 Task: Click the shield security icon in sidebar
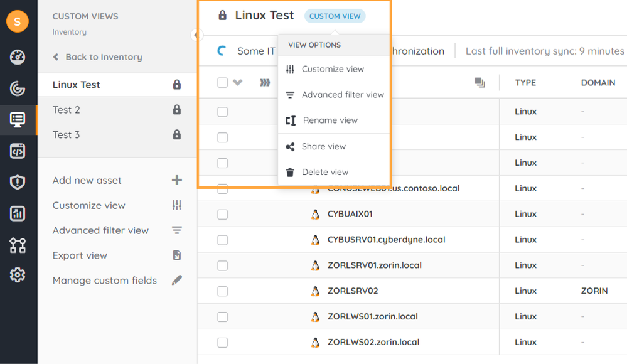coord(18,182)
